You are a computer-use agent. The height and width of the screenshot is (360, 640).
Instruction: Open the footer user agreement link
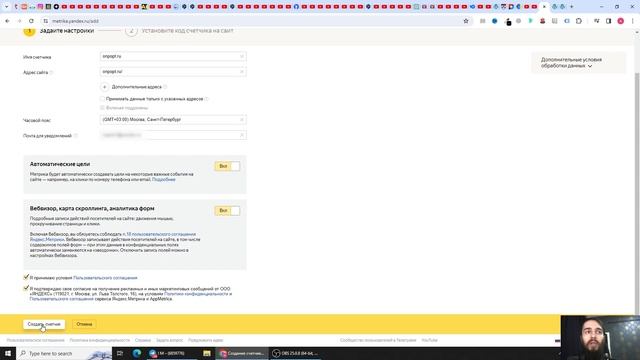[x=36, y=340]
